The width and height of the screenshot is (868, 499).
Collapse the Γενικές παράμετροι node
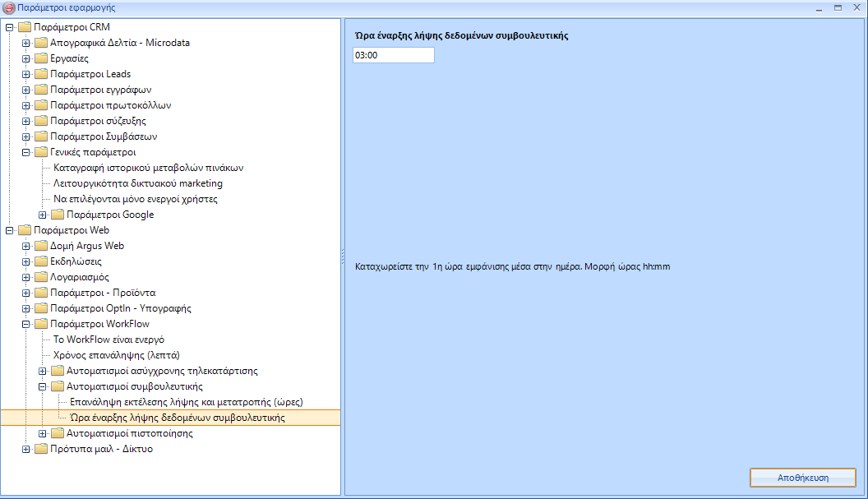point(26,152)
